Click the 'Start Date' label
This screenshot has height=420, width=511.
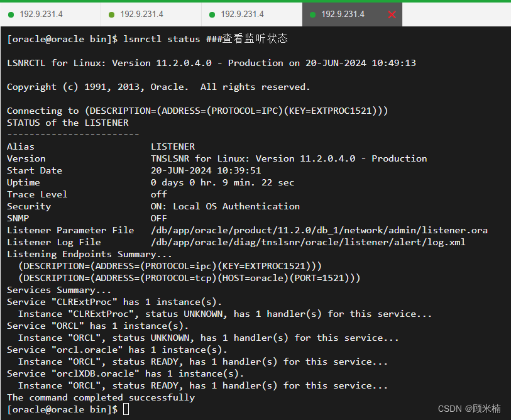pos(35,170)
